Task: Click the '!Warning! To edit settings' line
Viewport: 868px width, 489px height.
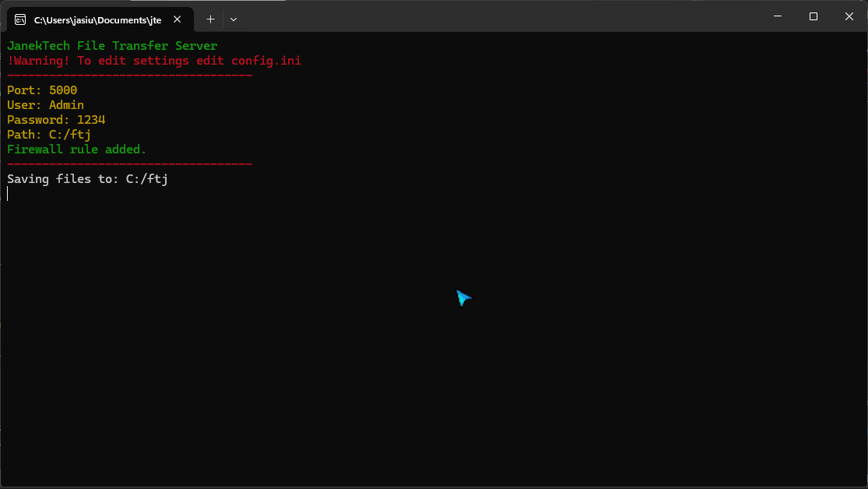Action: click(154, 61)
